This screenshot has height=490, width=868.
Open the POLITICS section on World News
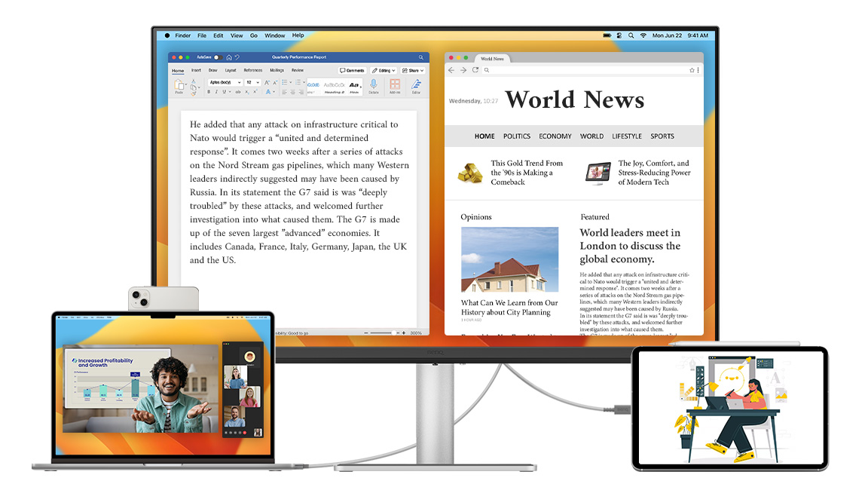(517, 136)
